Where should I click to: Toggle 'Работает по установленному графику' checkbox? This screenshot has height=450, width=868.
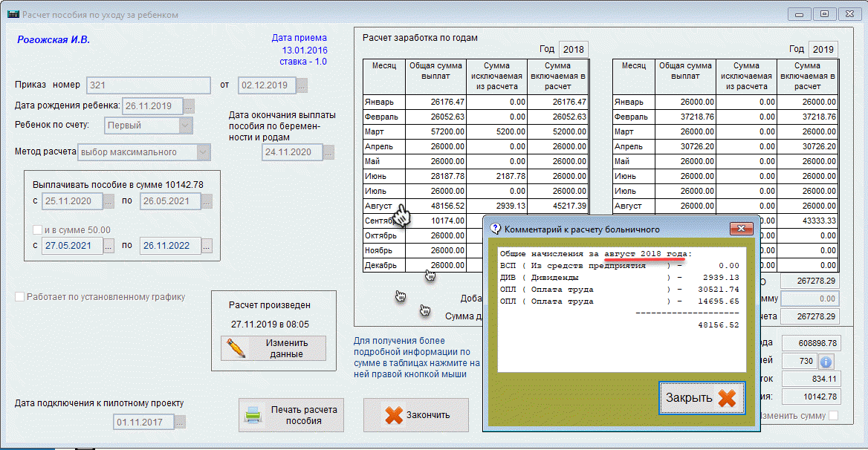coord(20,297)
